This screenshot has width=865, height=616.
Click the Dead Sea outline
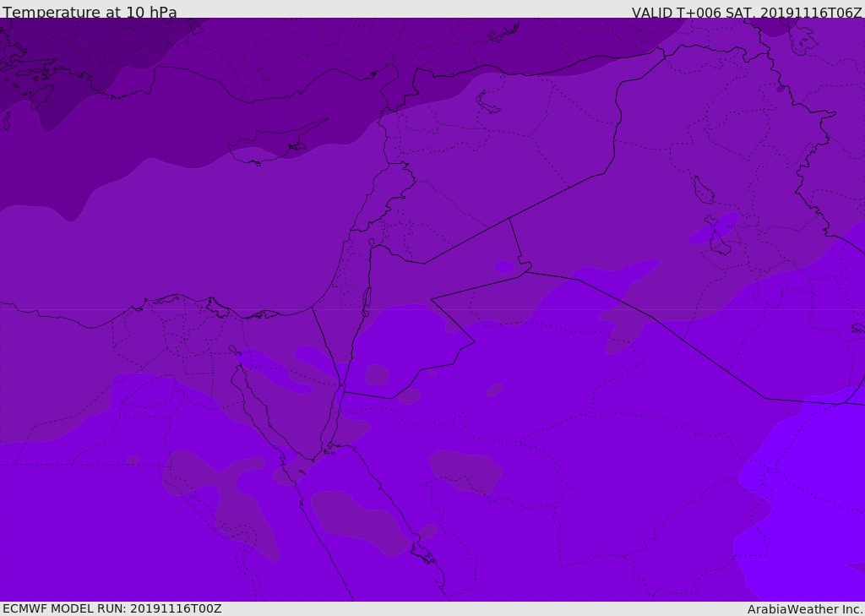click(x=367, y=298)
